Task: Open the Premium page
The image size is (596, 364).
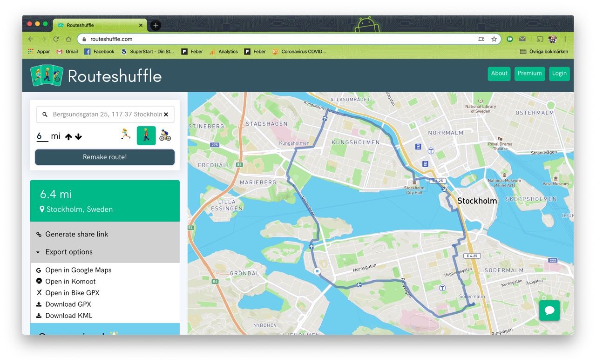Action: pos(529,74)
